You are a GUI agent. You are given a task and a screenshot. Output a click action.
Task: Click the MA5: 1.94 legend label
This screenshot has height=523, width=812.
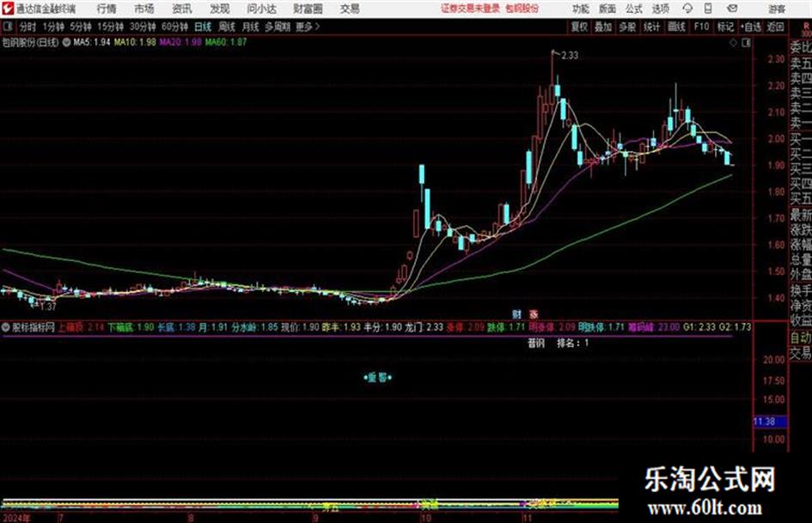[92, 42]
